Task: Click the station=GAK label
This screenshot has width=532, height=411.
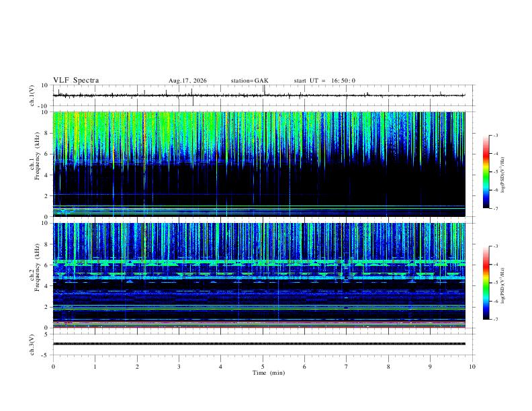Action: tap(249, 81)
